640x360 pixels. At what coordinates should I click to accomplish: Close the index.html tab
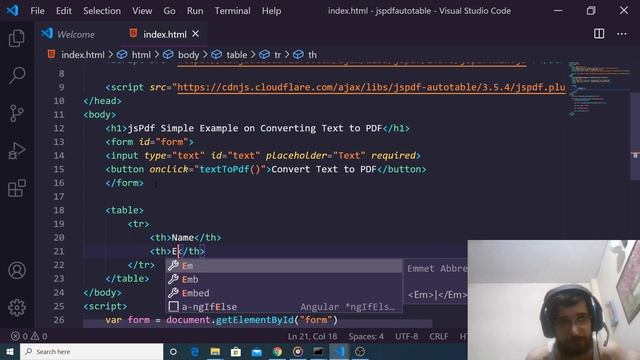[196, 34]
